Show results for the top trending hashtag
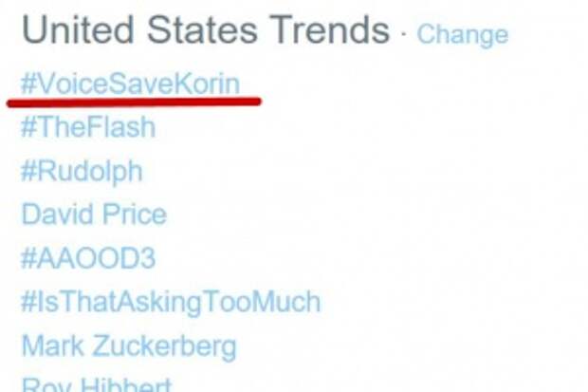Viewport: 588px width, 392px height. (130, 84)
